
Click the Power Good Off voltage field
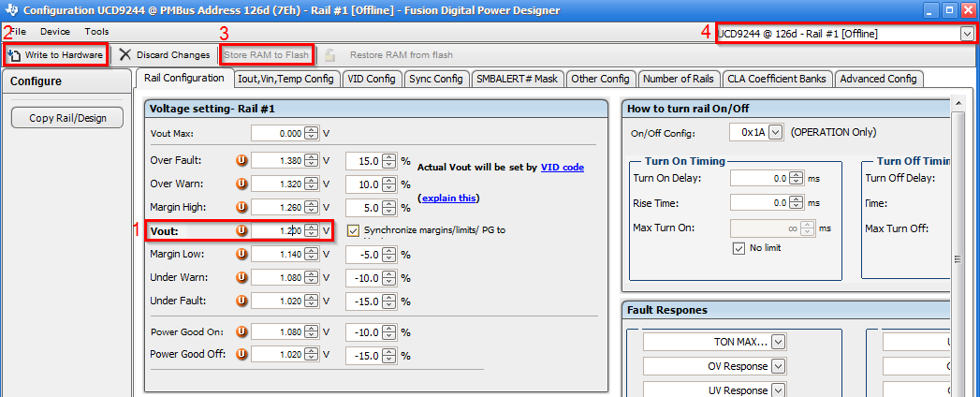point(277,355)
